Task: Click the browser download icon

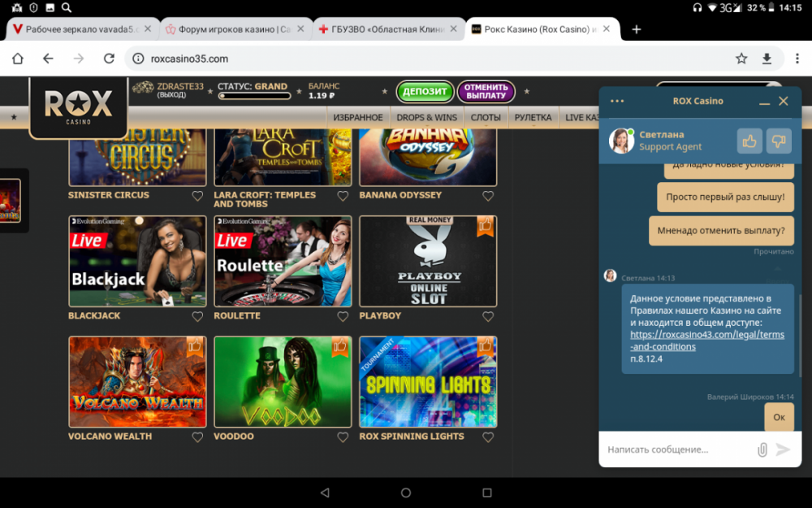Action: 767,59
